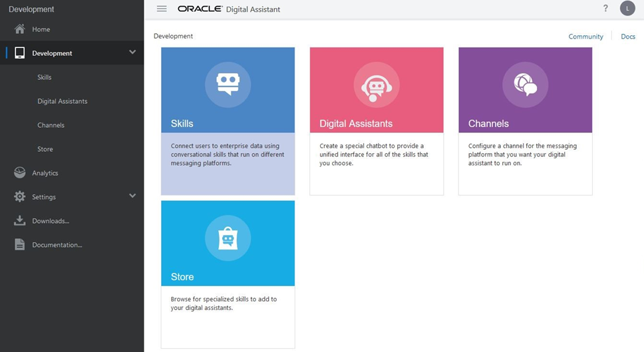The image size is (644, 352).
Task: Open Channels submenu item in sidebar
Action: click(x=51, y=125)
